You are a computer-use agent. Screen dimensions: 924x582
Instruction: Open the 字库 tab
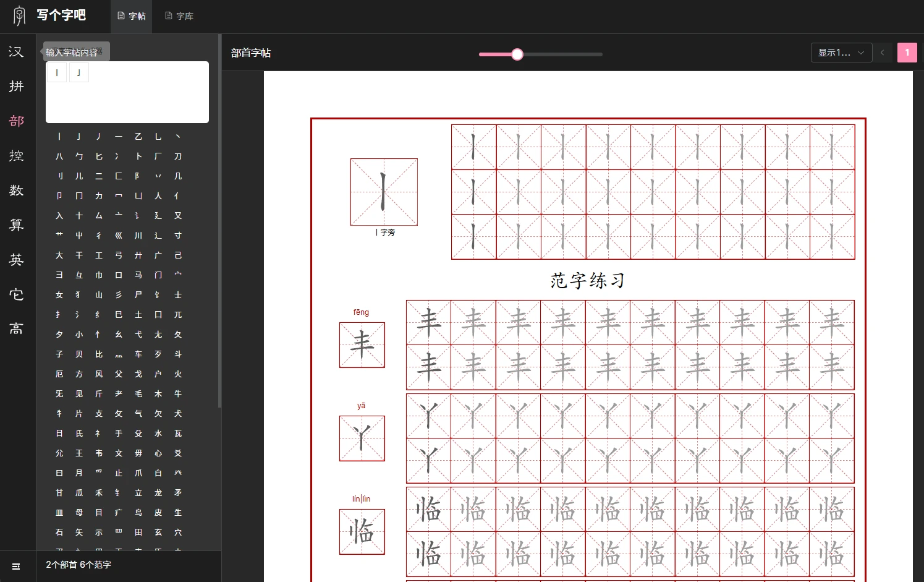tap(179, 16)
